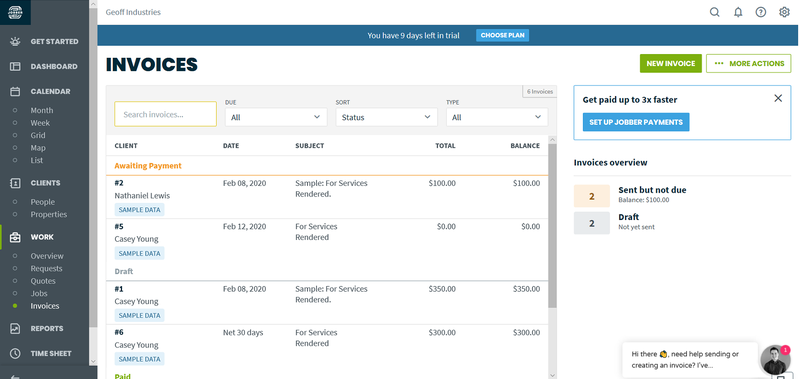This screenshot has width=800, height=379.
Task: Open Requests under Work
Action: (x=46, y=268)
